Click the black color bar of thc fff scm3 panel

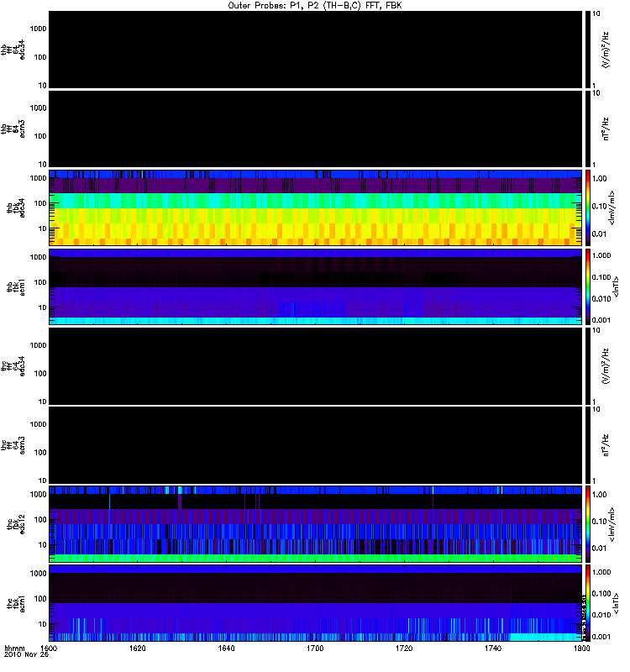pyautogui.click(x=588, y=445)
